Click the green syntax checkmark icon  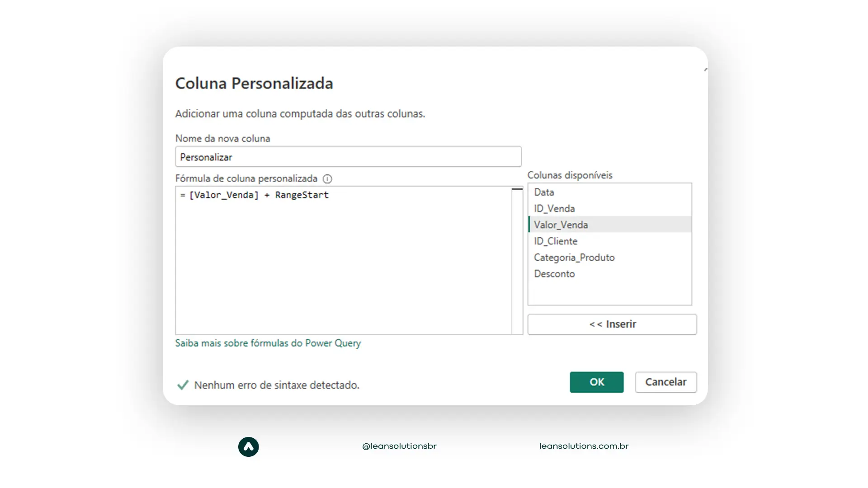point(183,385)
